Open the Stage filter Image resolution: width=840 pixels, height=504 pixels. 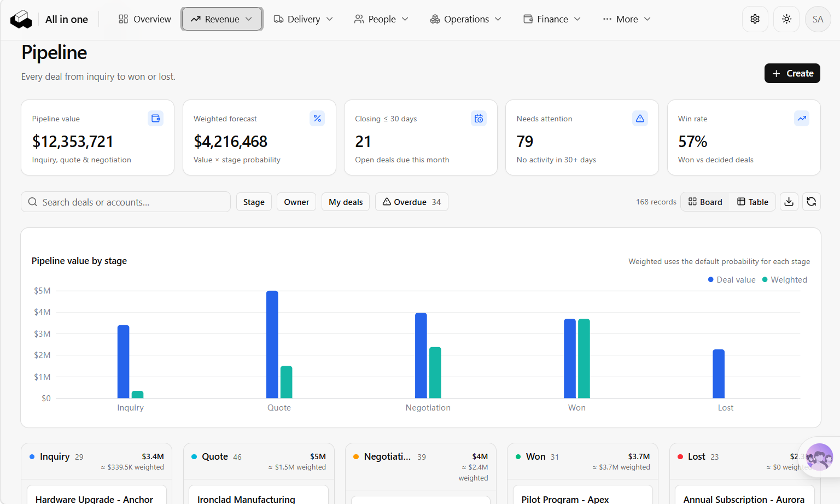pos(254,202)
